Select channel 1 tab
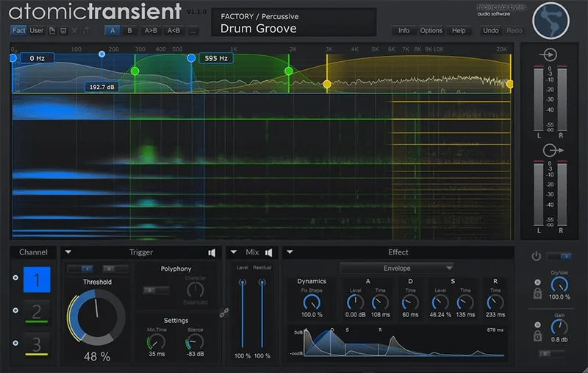The image size is (588, 373). tap(37, 280)
